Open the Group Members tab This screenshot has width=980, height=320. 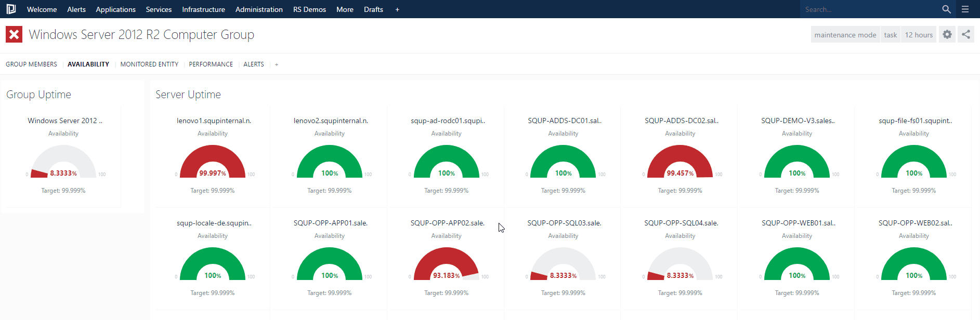(31, 64)
